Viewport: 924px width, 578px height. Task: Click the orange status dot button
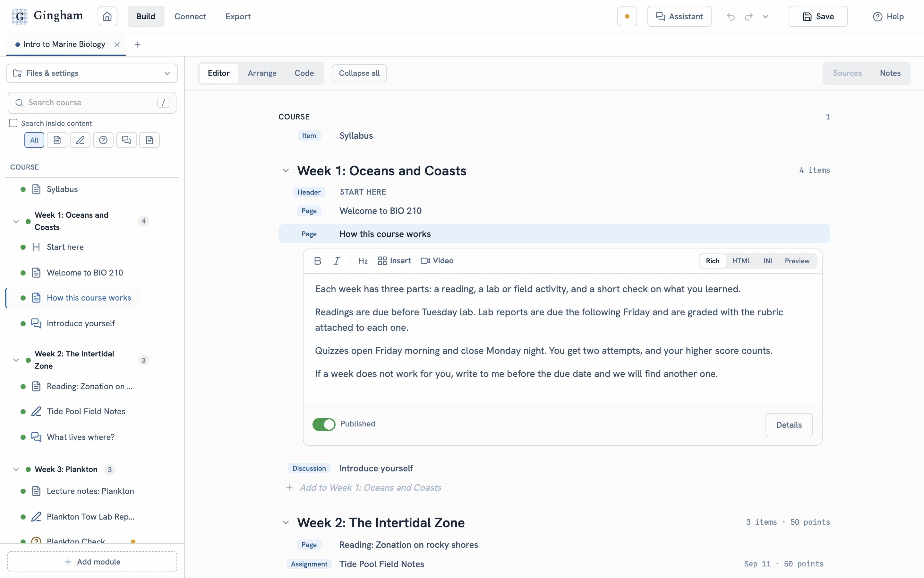tap(627, 16)
